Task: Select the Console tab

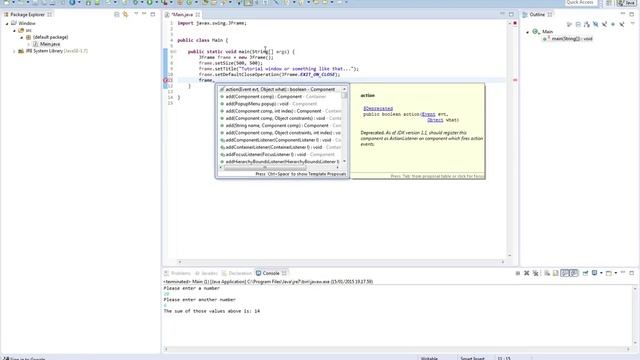Action: point(271,273)
